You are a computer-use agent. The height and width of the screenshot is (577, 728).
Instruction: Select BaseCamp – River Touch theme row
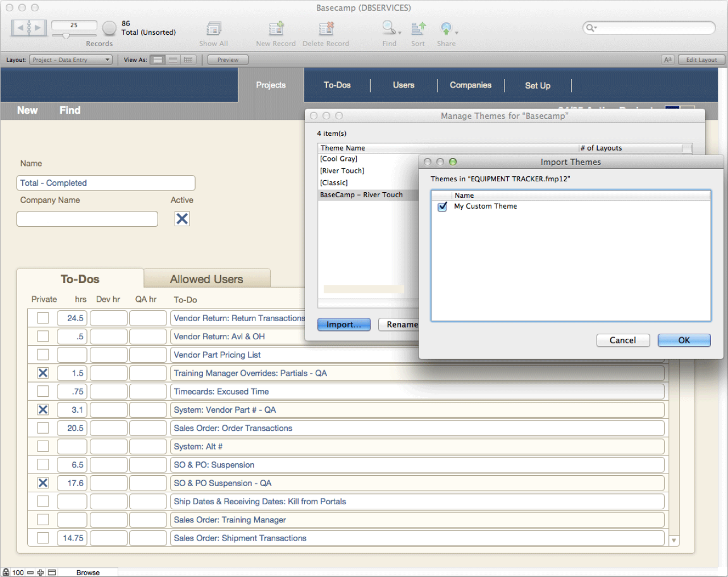coord(368,195)
